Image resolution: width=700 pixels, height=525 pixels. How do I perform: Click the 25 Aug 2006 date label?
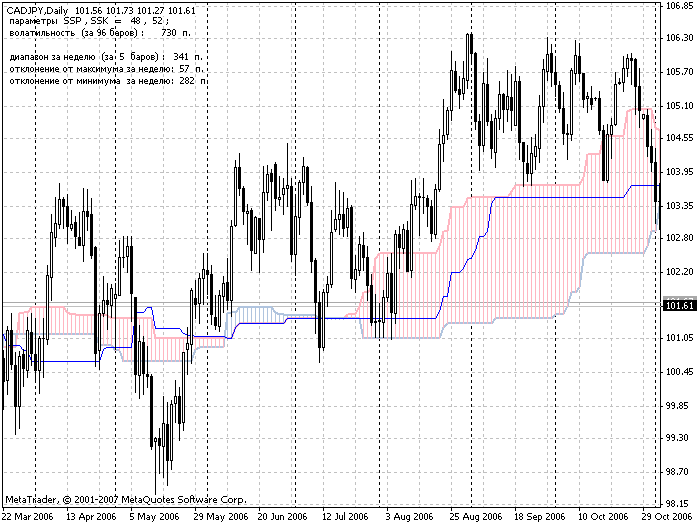click(475, 517)
